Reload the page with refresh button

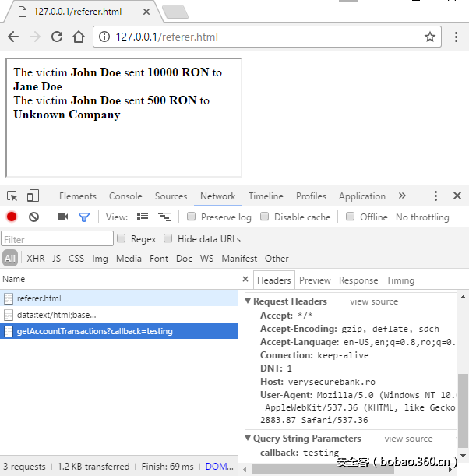57,37
